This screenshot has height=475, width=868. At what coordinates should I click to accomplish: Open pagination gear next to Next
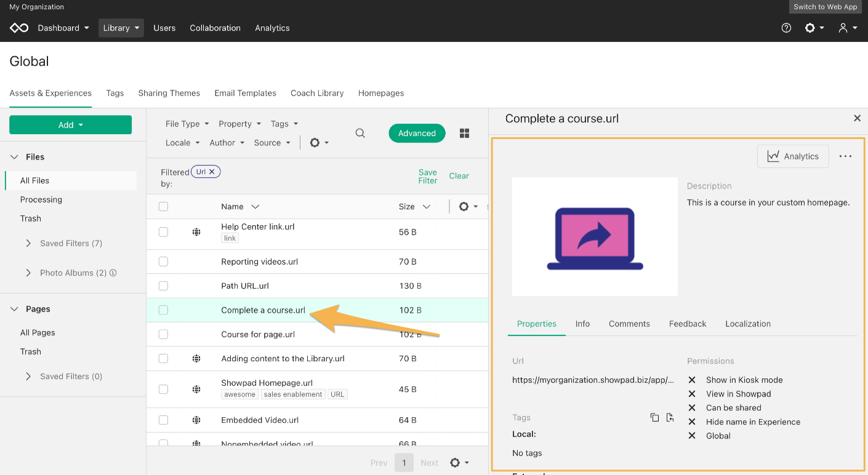[x=459, y=463]
